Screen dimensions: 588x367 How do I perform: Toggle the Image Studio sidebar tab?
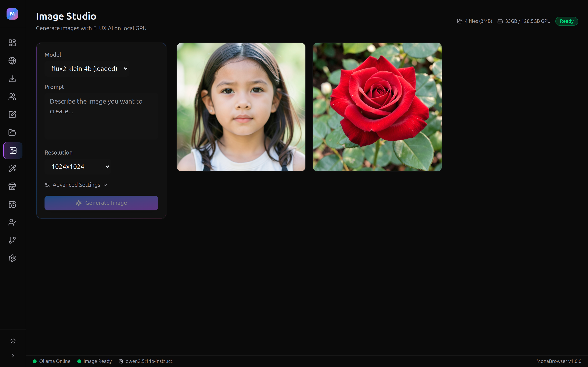tap(12, 150)
